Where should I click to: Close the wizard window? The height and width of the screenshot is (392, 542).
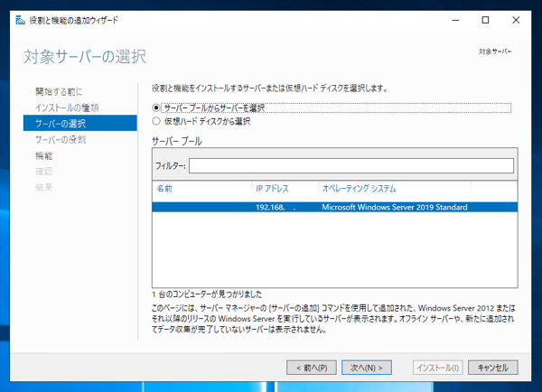516,21
